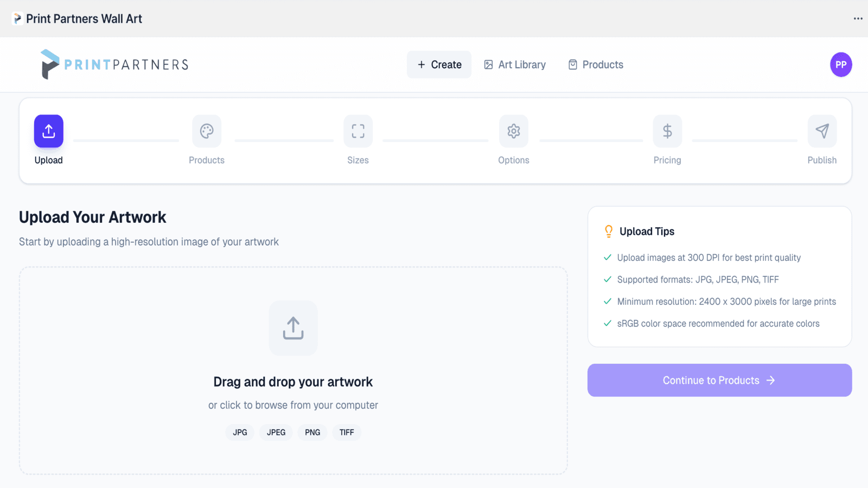
Task: Click the Print Partners logo
Action: 114,65
